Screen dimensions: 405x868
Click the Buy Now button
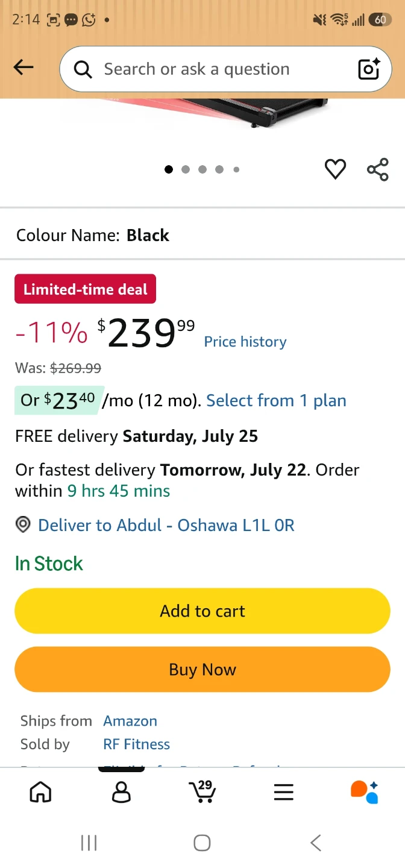(202, 669)
